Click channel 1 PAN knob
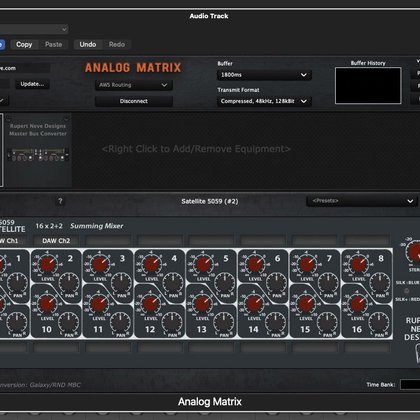Screen dimensions: 420x420 18,283
